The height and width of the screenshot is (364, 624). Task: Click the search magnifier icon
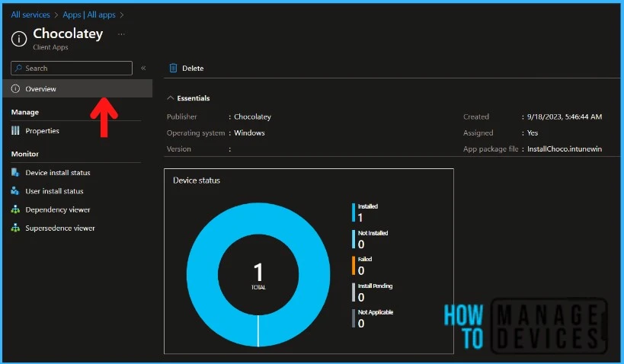pos(18,68)
